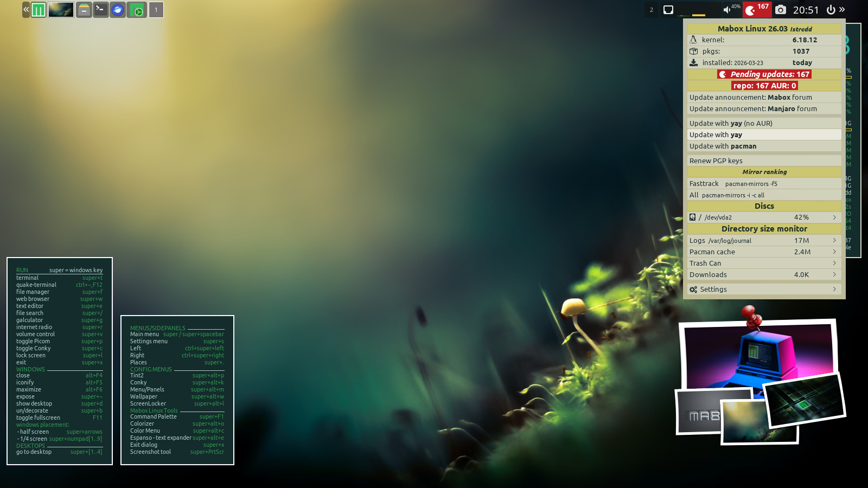868x488 pixels.
Task: Open the screenshot camera icon
Action: click(780, 10)
